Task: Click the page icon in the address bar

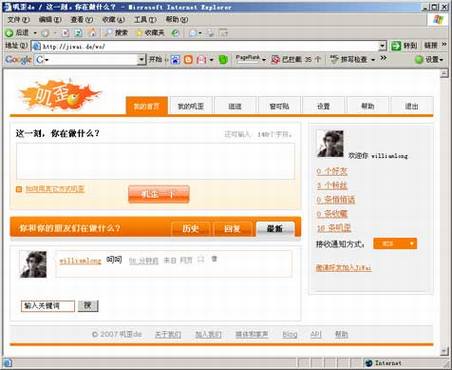Action: point(36,46)
